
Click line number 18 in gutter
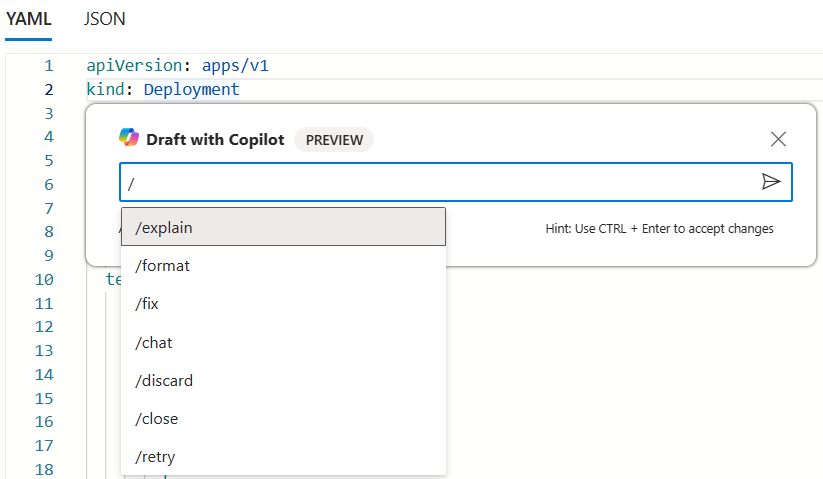(43, 469)
